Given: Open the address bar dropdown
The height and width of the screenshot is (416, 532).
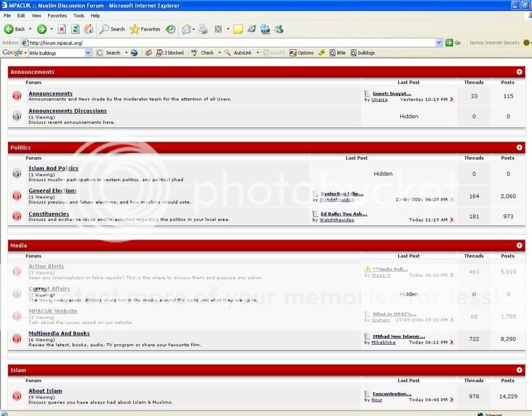Looking at the screenshot, I should (x=439, y=43).
